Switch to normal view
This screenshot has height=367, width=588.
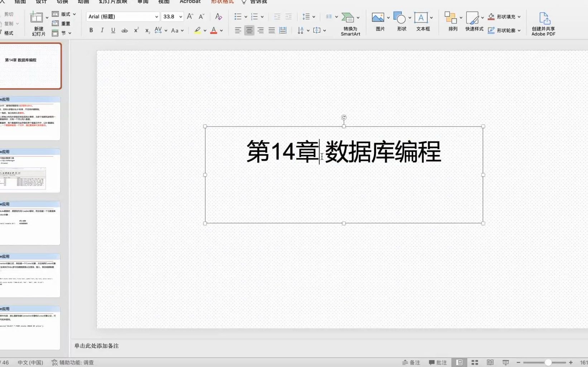click(x=459, y=362)
